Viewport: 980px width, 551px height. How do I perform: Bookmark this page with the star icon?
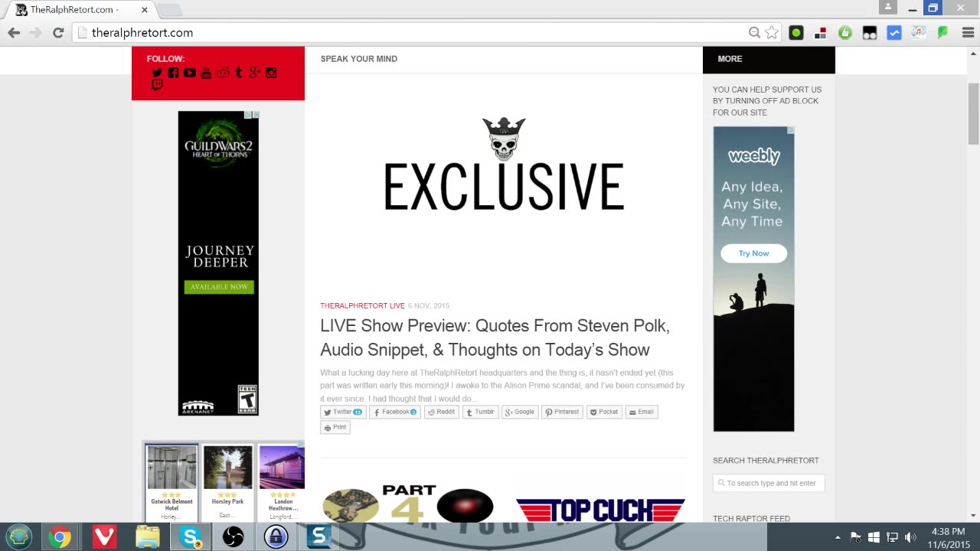point(772,32)
